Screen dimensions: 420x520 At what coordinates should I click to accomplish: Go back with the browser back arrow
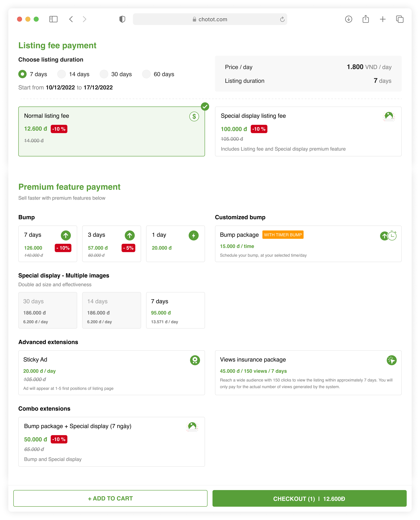tap(71, 19)
